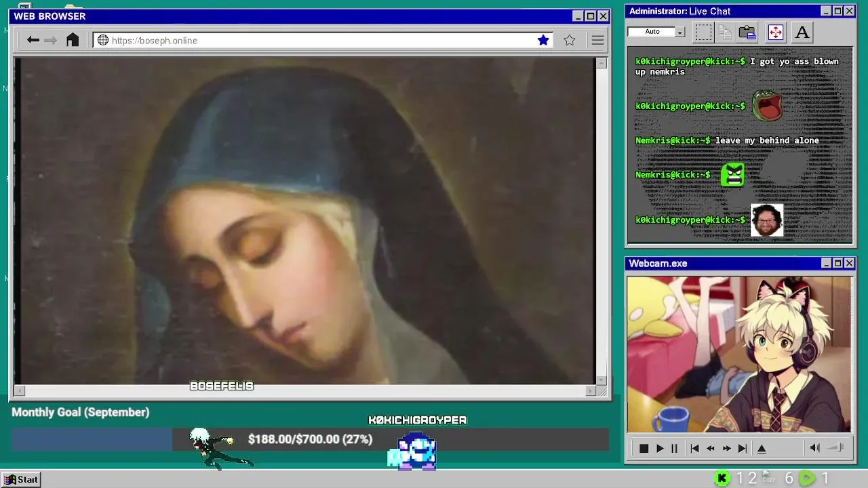The height and width of the screenshot is (488, 868).
Task: Click the Stop button in Webcam.exe
Action: [644, 448]
